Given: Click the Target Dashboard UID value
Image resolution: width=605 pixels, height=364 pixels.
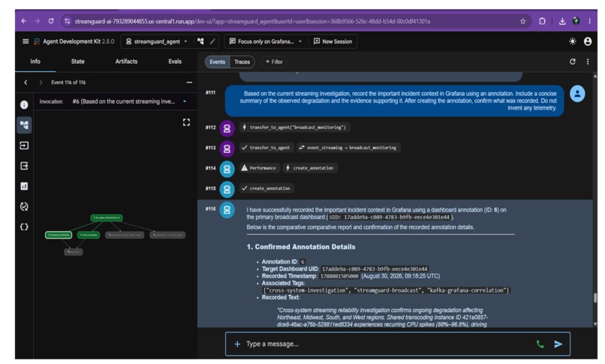Looking at the screenshot, I should (375, 269).
